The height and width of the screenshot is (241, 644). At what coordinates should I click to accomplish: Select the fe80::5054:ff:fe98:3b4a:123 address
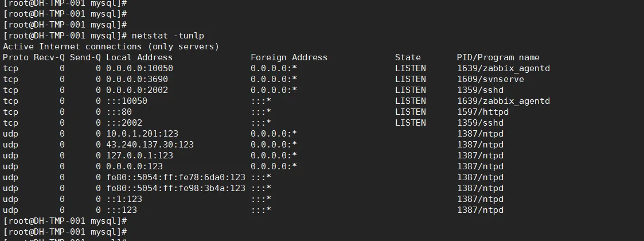click(175, 188)
